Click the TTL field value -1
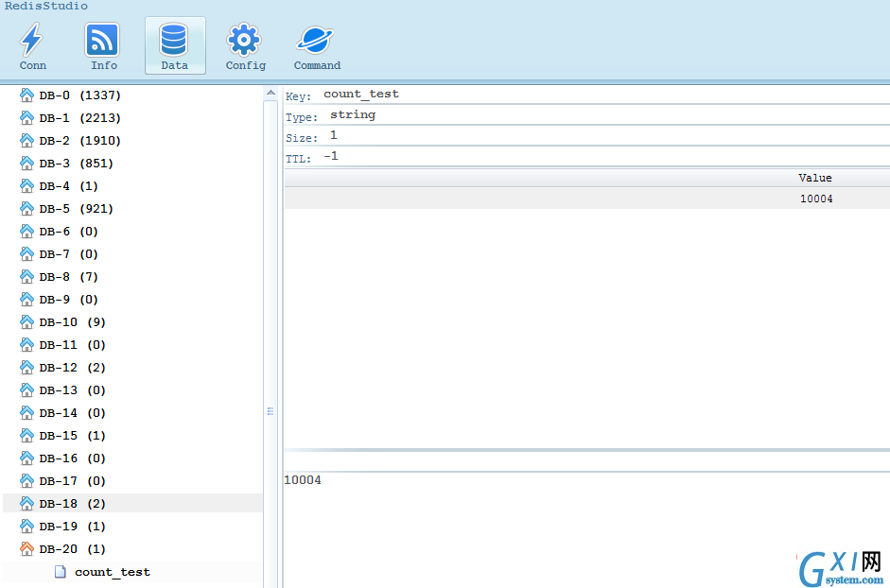 click(331, 156)
